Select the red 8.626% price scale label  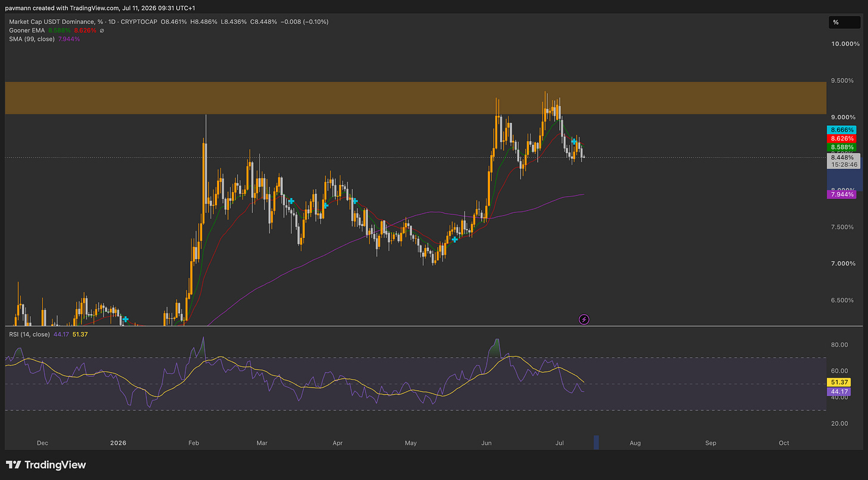[841, 138]
